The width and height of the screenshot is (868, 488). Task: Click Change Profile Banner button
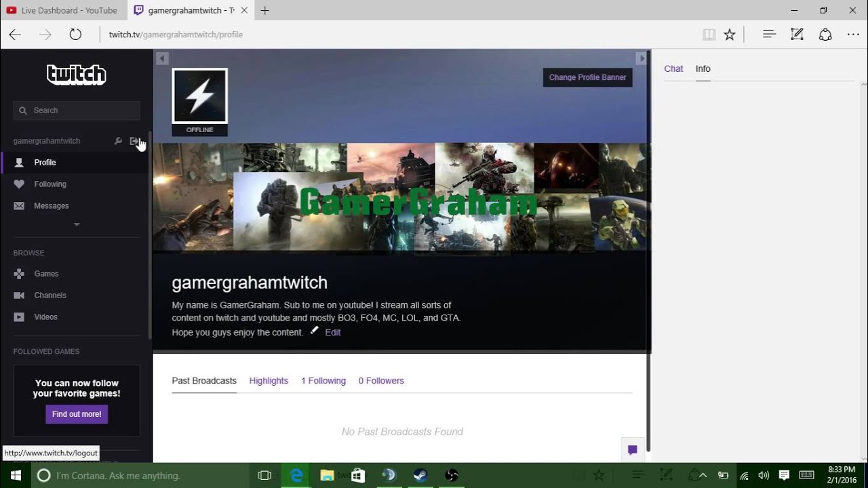[587, 77]
